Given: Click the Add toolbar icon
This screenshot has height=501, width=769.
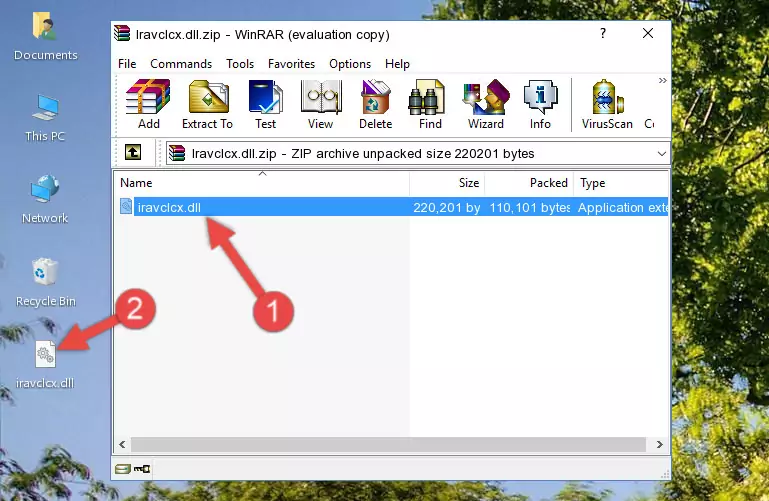Looking at the screenshot, I should click(148, 104).
